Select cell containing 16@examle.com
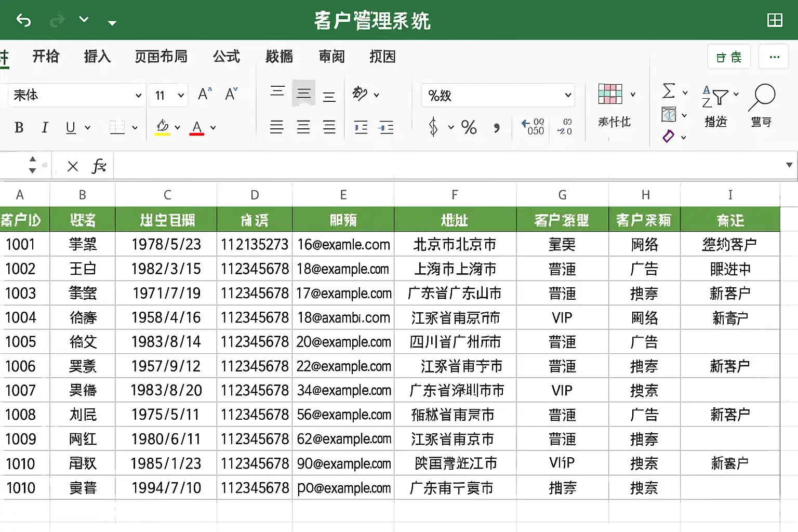 (x=343, y=244)
